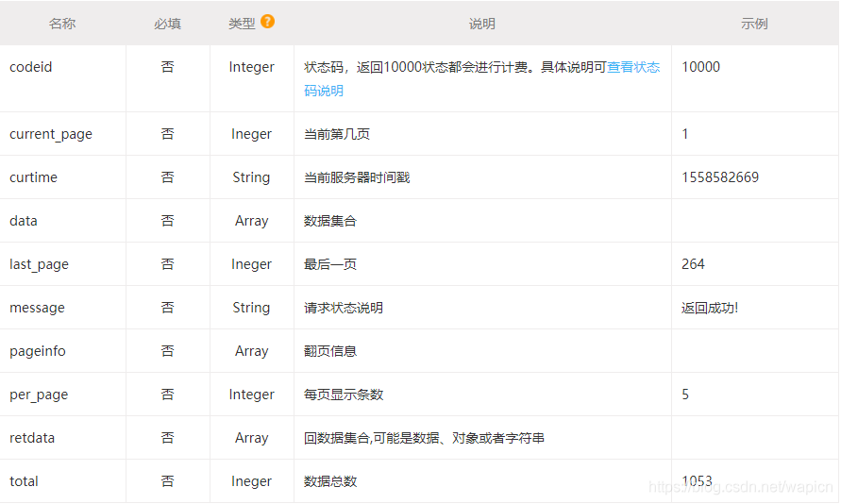The height and width of the screenshot is (504, 841).
Task: Select the 当前服务器时间戳 description
Action: click(x=357, y=177)
